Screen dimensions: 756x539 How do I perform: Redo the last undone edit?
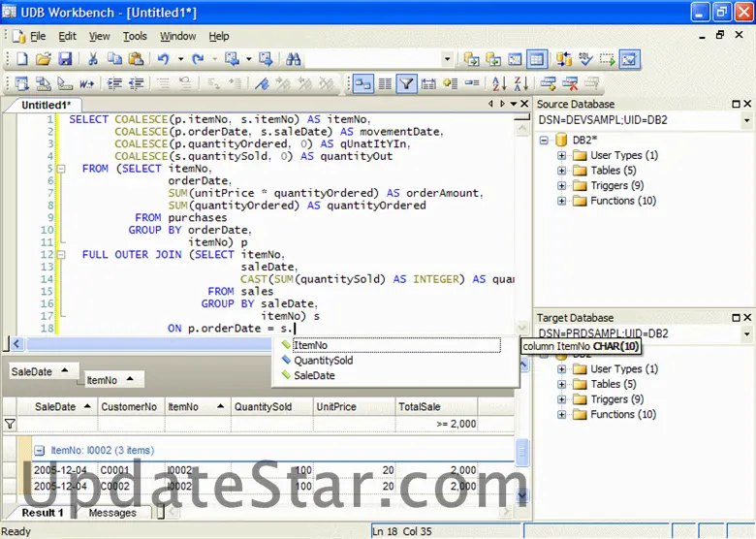coord(198,59)
